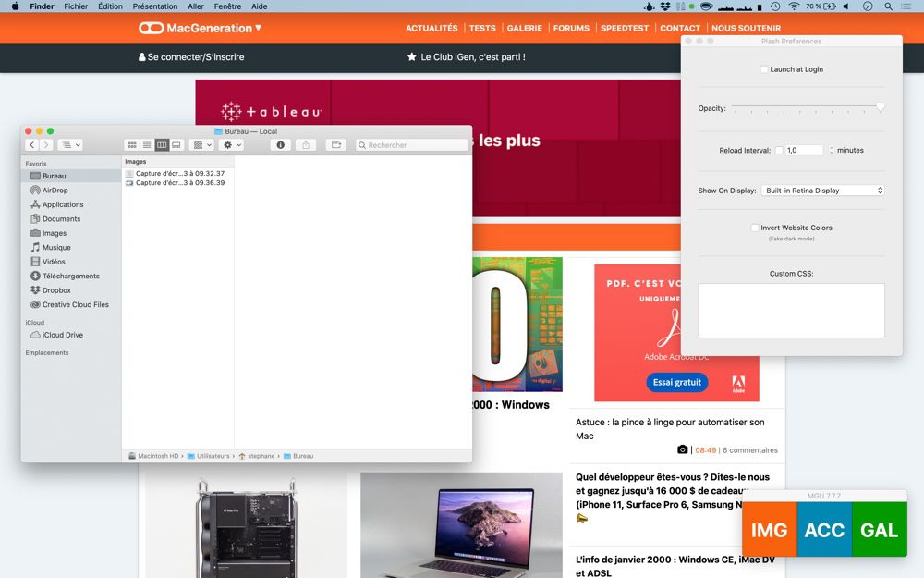Screen dimensions: 924x578
Task: Switch Finder to column view
Action: tap(162, 145)
